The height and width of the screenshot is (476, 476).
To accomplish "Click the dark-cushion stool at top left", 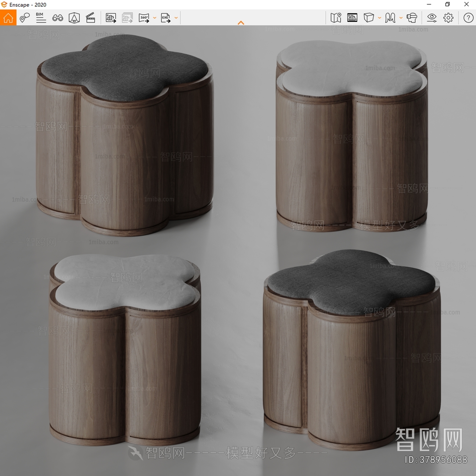I will click(125, 135).
